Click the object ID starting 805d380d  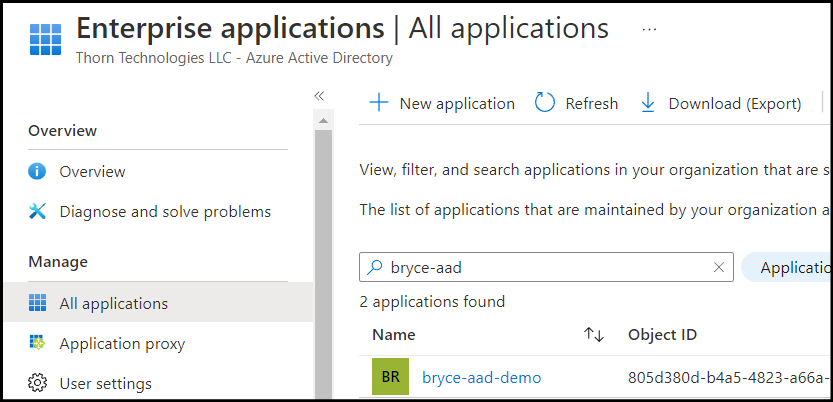coord(727,378)
